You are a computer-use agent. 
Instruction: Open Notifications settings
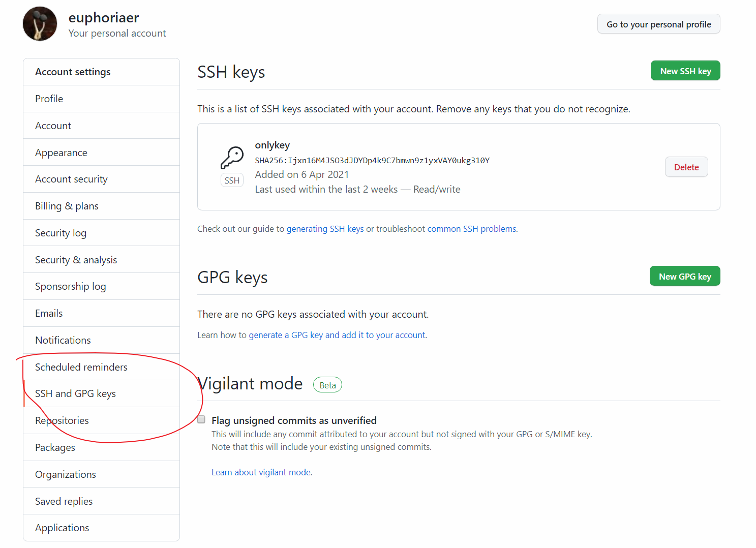click(101, 340)
